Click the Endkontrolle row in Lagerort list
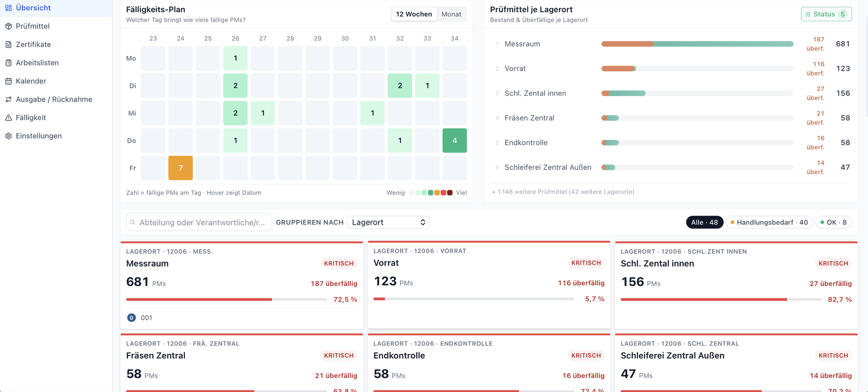Viewport: 868px width, 392px height. (672, 143)
